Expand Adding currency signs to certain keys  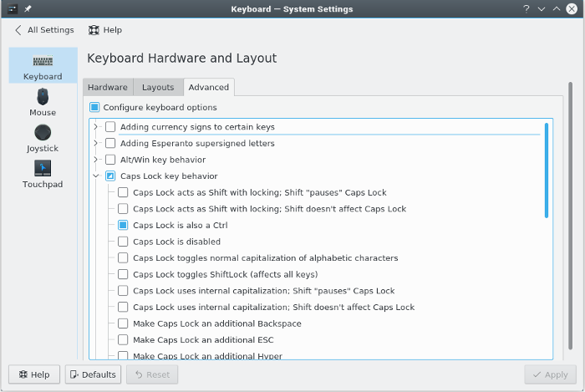(97, 127)
